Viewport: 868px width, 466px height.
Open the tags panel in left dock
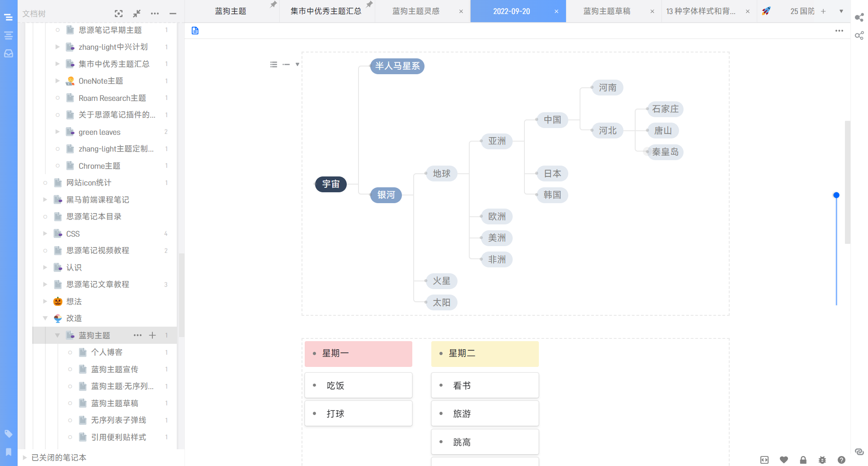coord(8,434)
